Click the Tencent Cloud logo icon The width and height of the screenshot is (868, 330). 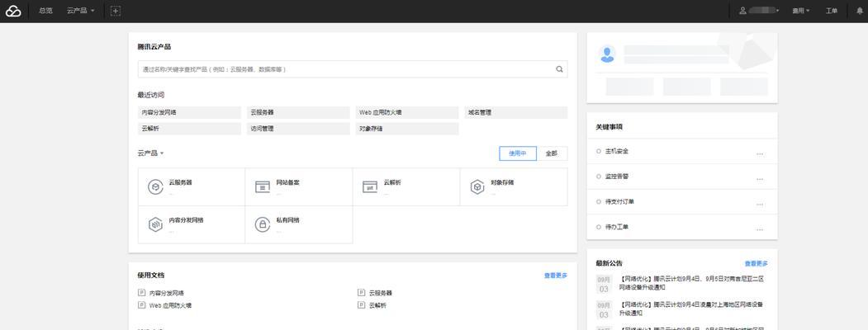coord(13,11)
